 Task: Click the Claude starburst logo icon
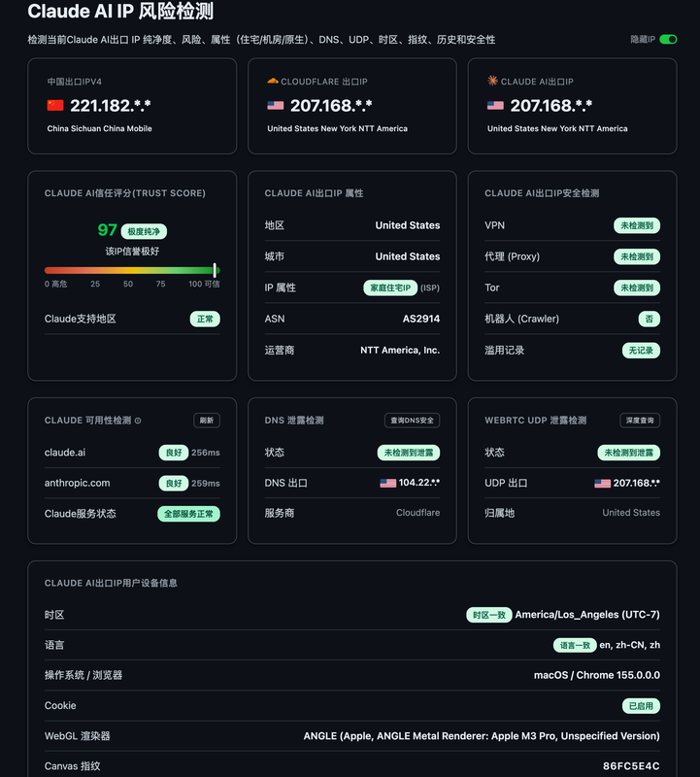click(492, 81)
